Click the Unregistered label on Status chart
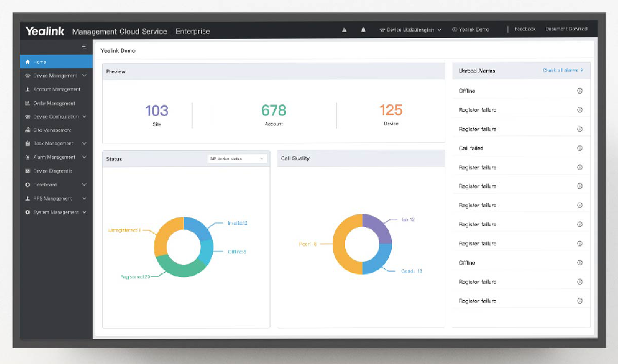618x364 pixels. tap(125, 230)
